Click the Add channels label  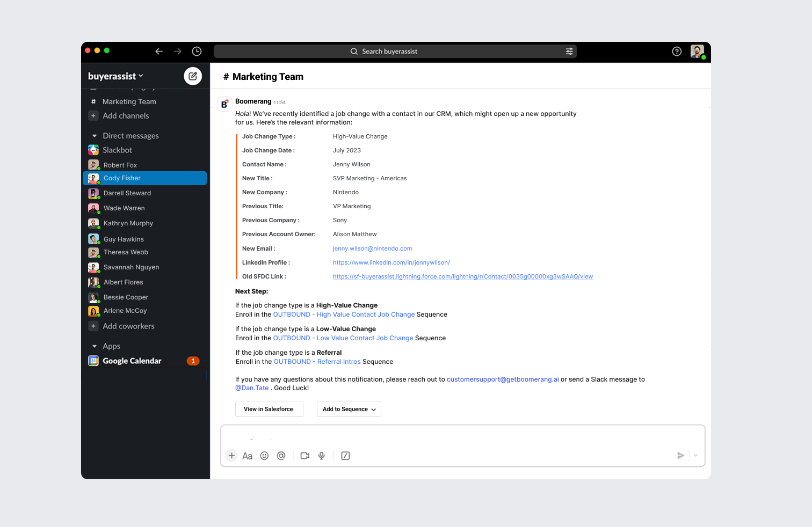coord(126,116)
